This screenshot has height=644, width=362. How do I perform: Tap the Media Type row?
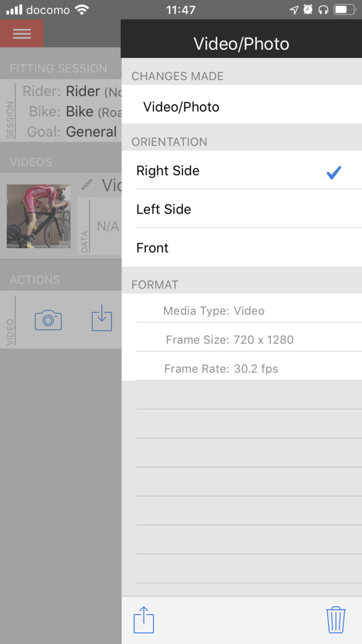(214, 311)
